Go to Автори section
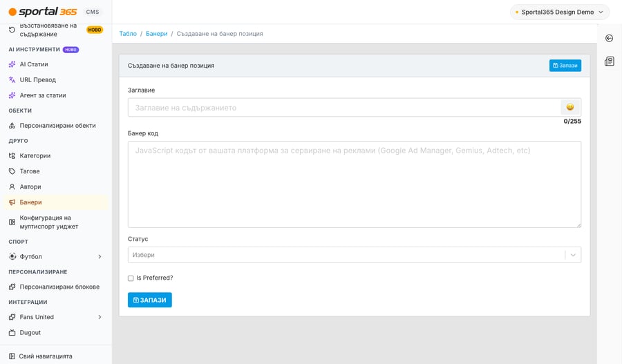 [x=55, y=186]
